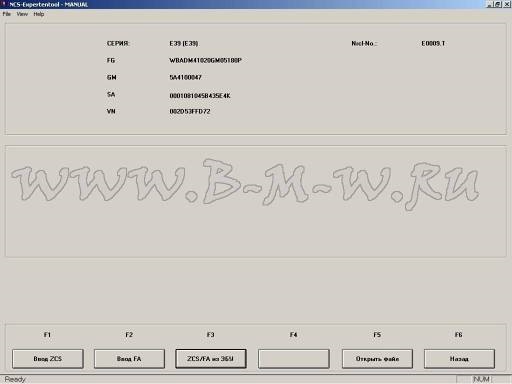512x384 pixels.
Task: Click the F1 label above Ввод ZCS
Action: coord(47,334)
